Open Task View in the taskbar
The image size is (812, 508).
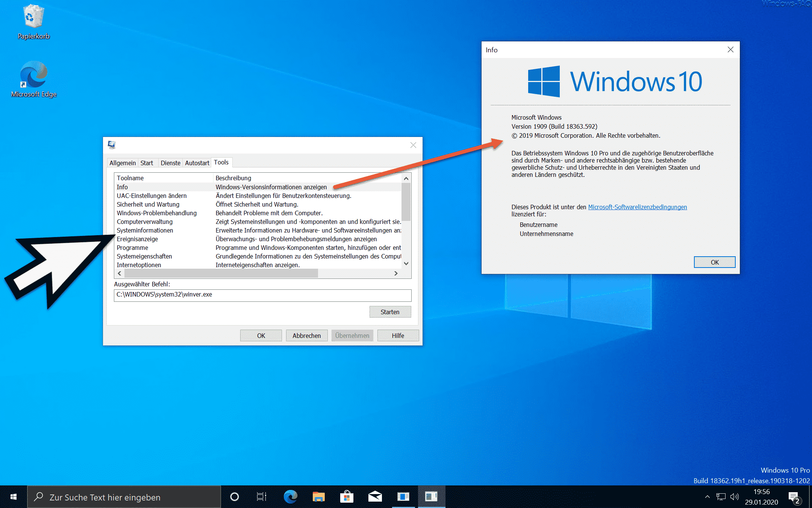click(x=261, y=497)
